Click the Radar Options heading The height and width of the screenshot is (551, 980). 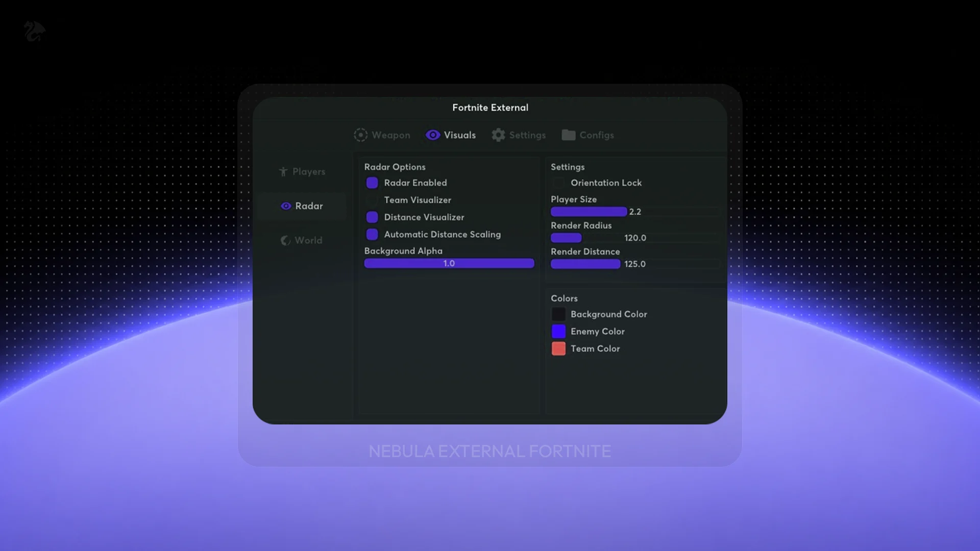[395, 167]
